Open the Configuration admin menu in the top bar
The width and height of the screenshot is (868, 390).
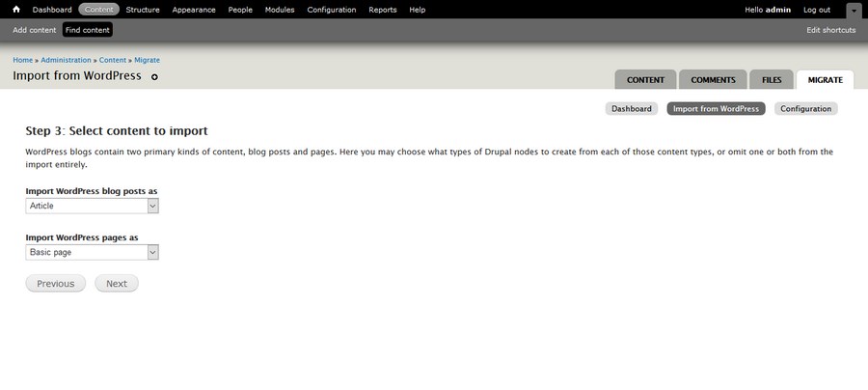pos(332,10)
